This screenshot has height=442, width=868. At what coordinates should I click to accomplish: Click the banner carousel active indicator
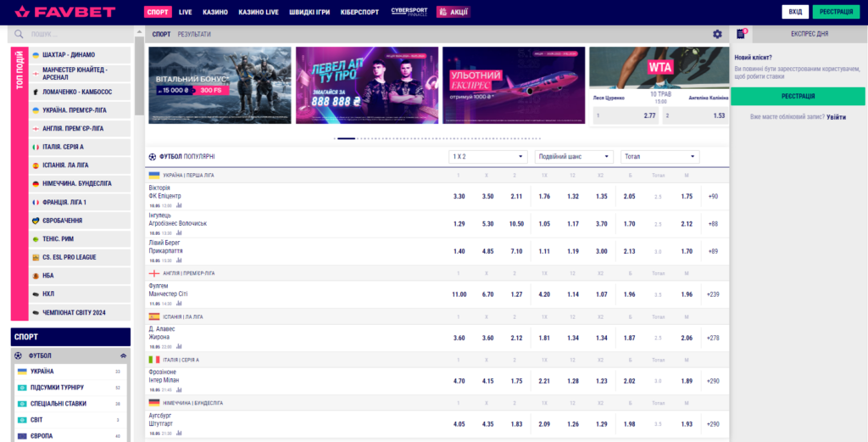click(346, 138)
